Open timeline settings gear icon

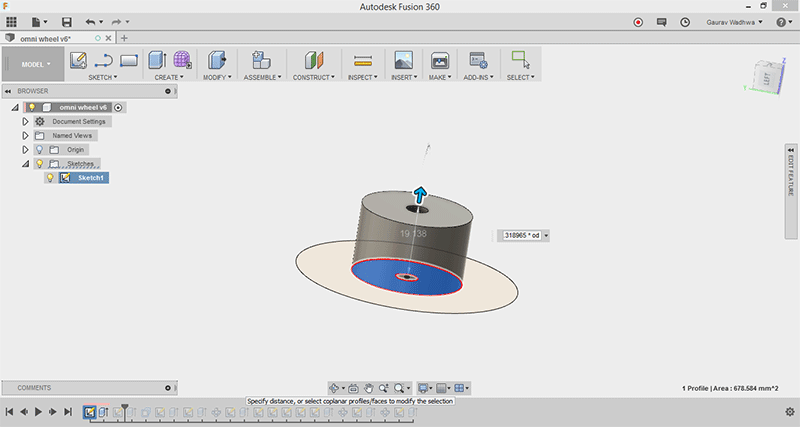789,411
